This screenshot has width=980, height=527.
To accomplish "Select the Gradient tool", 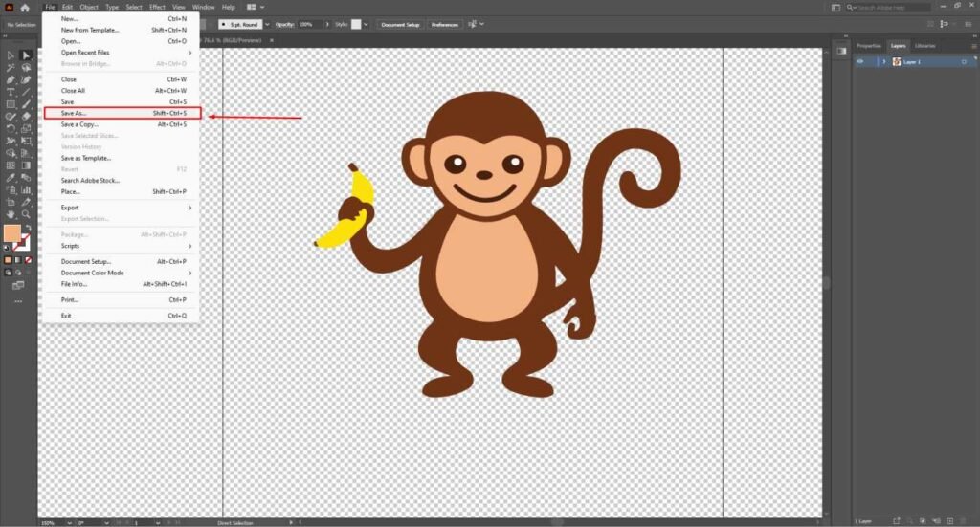I will click(x=26, y=165).
